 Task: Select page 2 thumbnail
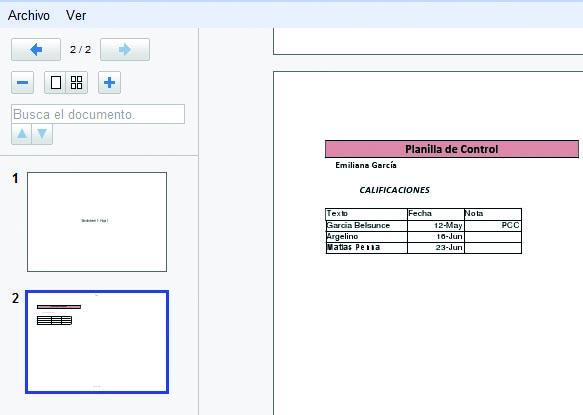[97, 342]
